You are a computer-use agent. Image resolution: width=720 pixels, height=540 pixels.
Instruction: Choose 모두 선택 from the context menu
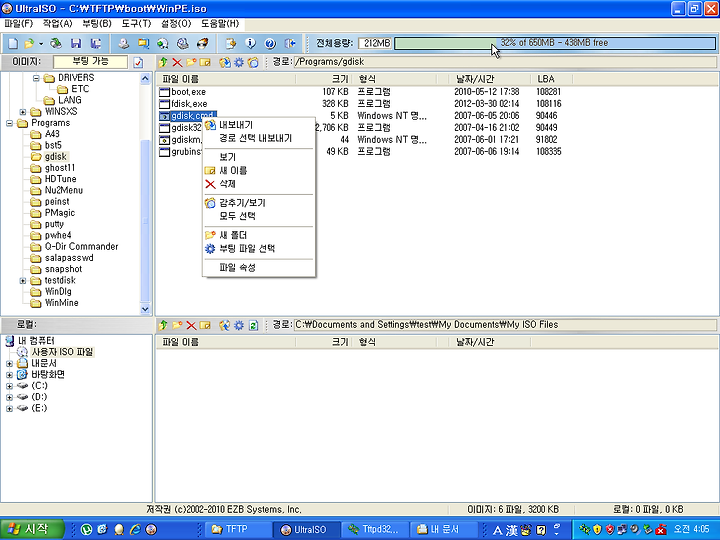259,216
